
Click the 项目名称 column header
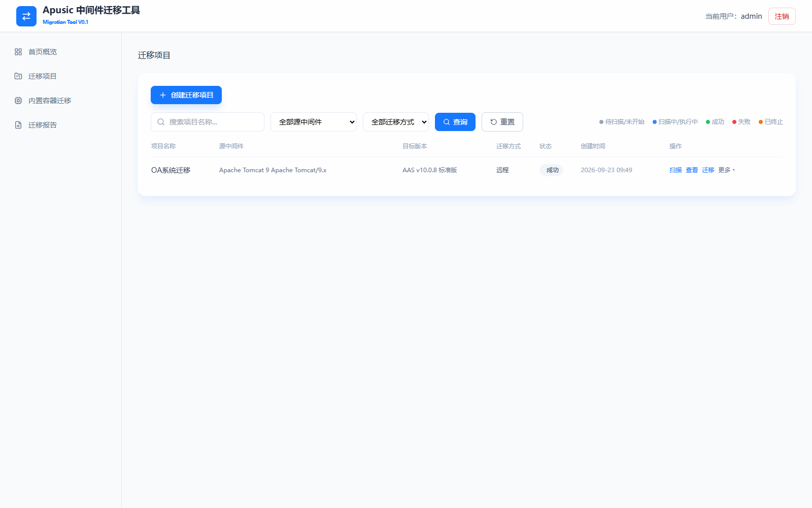(x=163, y=146)
